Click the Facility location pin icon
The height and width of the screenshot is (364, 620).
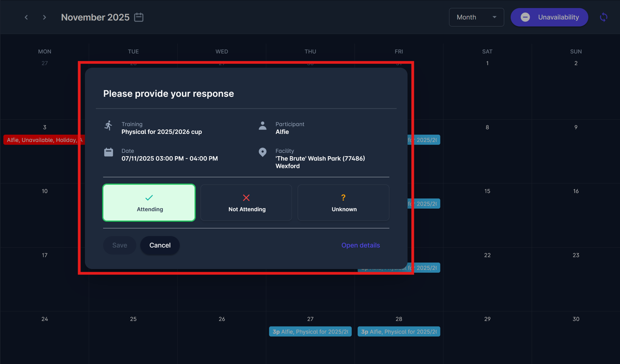point(262,152)
